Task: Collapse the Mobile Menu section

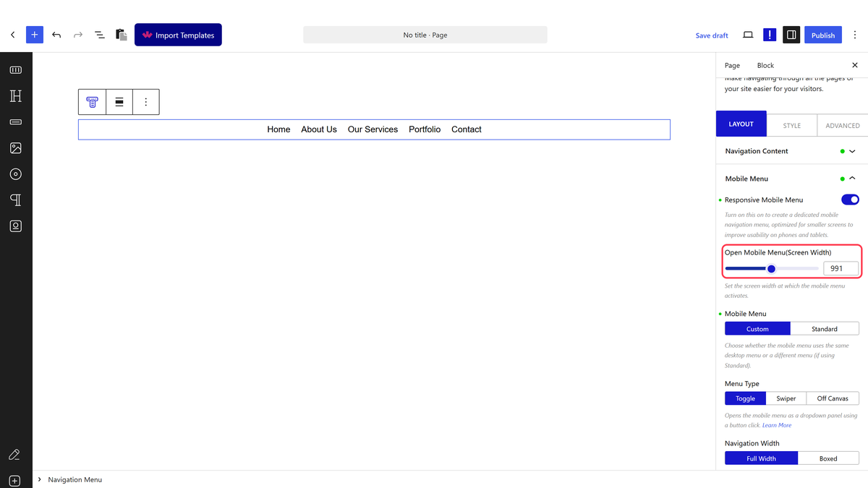Action: click(x=791, y=179)
